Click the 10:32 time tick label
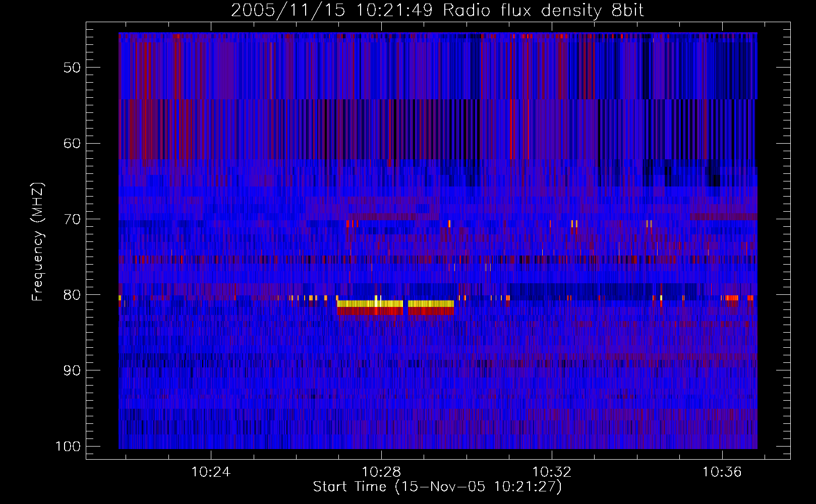 pos(552,472)
